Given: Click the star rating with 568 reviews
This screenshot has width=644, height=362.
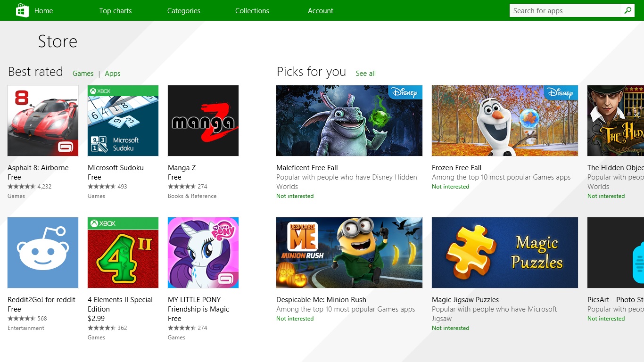Looking at the screenshot, I should (x=21, y=319).
